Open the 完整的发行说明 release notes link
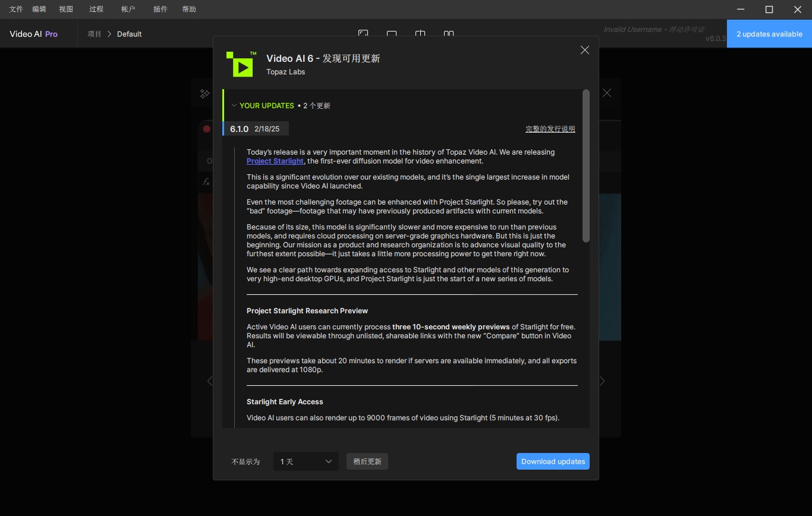 coord(550,129)
